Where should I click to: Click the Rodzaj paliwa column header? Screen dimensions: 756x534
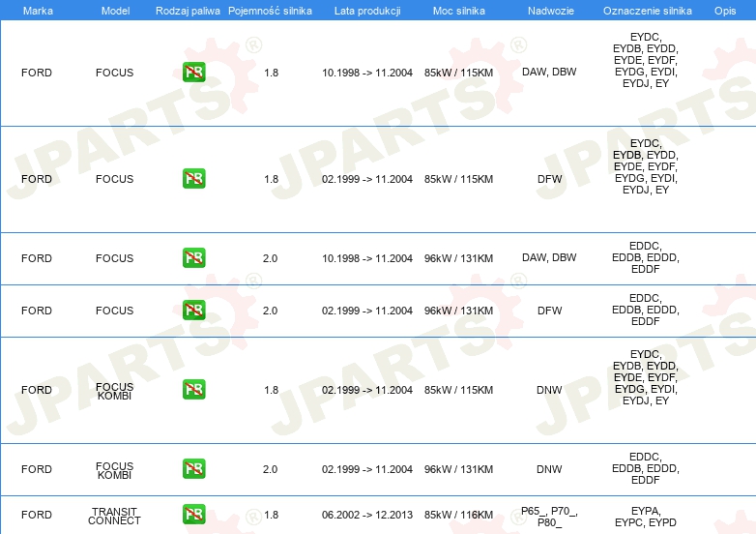pos(188,11)
